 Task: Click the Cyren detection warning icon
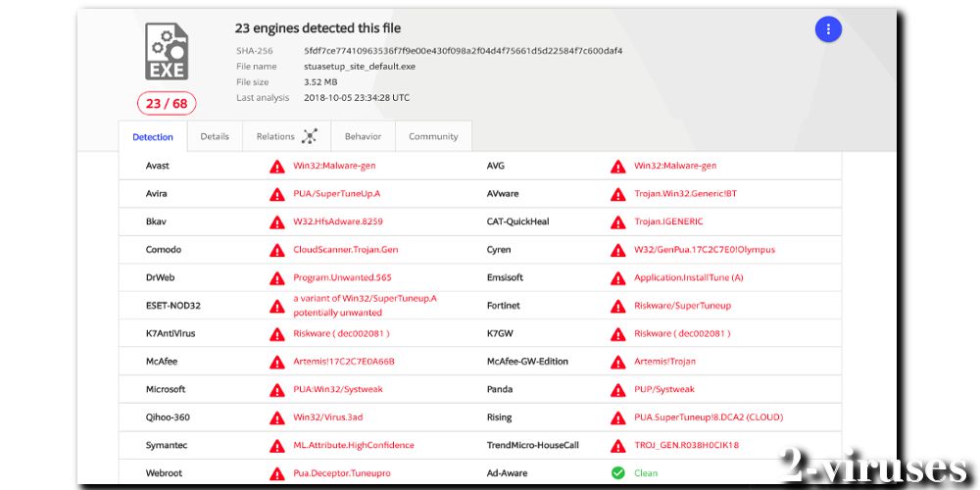(x=618, y=250)
